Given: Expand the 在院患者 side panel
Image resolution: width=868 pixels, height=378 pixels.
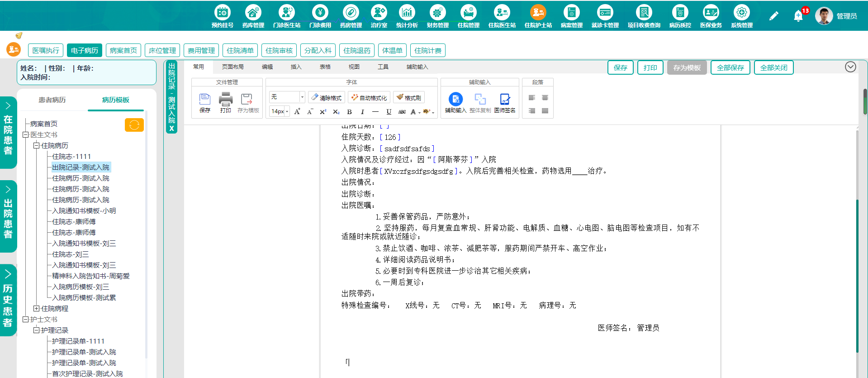Looking at the screenshot, I should (x=8, y=132).
